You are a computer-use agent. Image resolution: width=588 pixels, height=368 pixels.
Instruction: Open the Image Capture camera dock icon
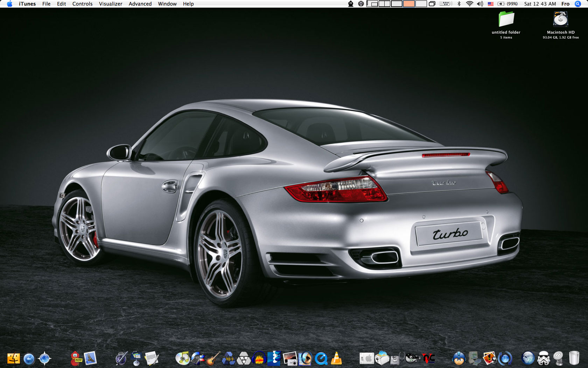(290, 359)
